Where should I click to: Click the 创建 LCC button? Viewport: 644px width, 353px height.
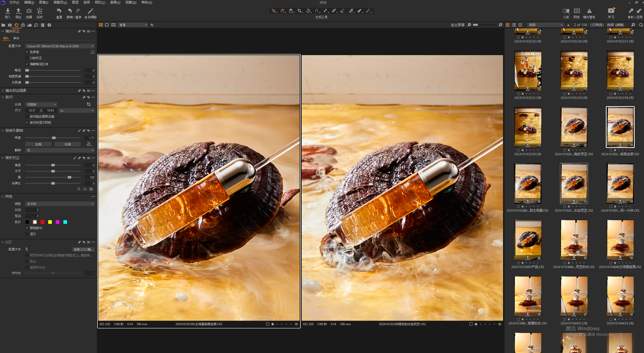tap(83, 249)
